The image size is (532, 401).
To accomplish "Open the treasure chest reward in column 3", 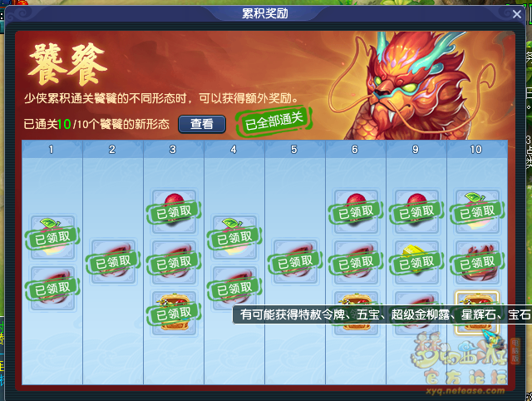I will [x=174, y=313].
